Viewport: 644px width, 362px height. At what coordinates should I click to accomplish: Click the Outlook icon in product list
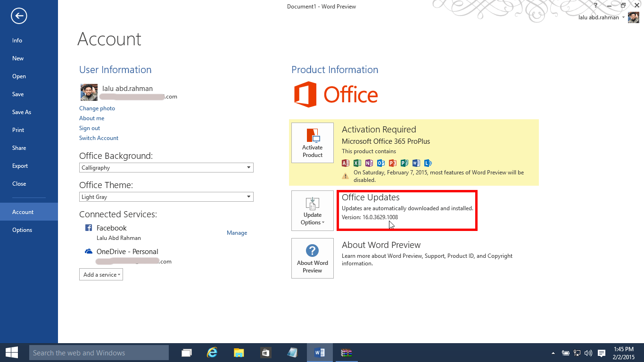tap(380, 163)
